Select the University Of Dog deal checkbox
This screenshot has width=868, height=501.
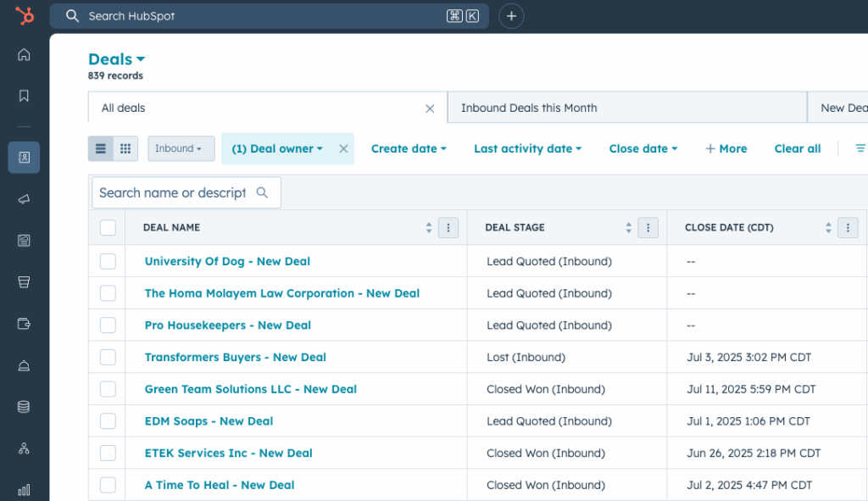(x=108, y=261)
